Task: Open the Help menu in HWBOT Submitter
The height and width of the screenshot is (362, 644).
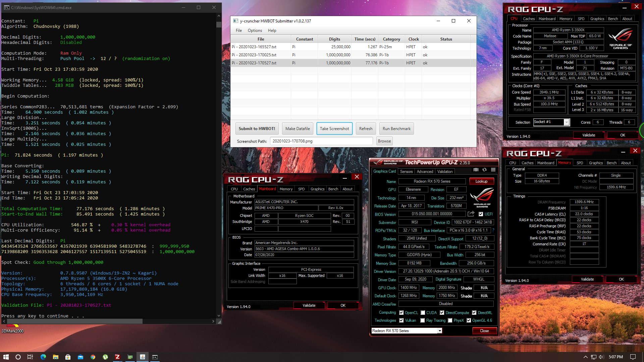Action: click(x=272, y=31)
